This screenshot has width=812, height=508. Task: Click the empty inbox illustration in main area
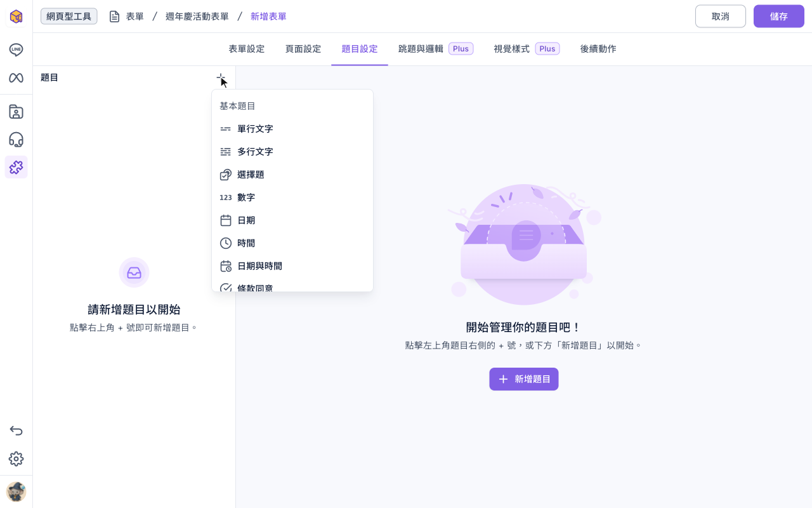[523, 244]
